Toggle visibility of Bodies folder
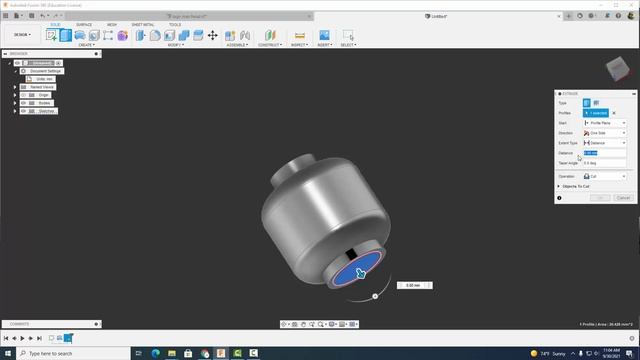This screenshot has width=640, height=360. (x=24, y=103)
